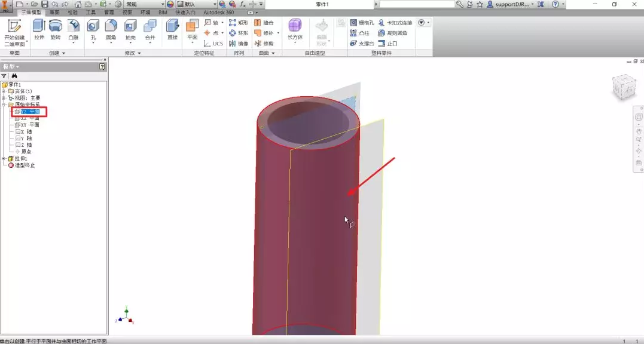Switch to the 视图 (View) tab
This screenshot has height=344, width=644.
tap(127, 13)
